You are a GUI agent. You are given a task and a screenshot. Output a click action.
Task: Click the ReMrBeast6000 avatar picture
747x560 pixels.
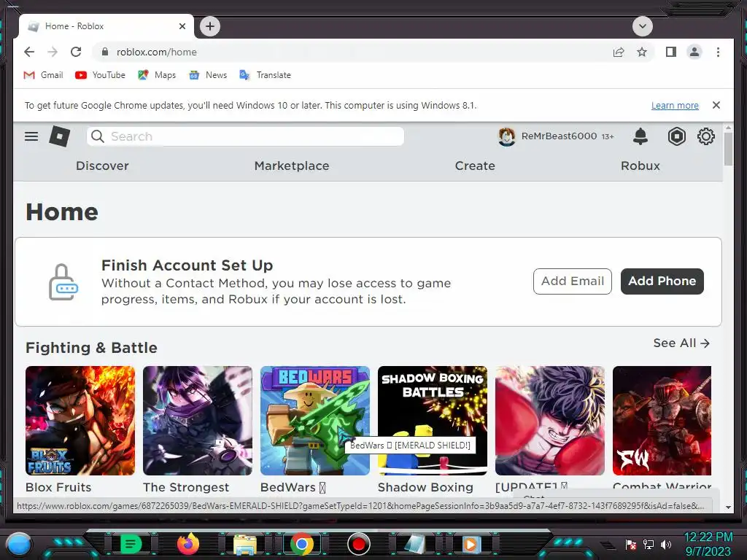[506, 136]
